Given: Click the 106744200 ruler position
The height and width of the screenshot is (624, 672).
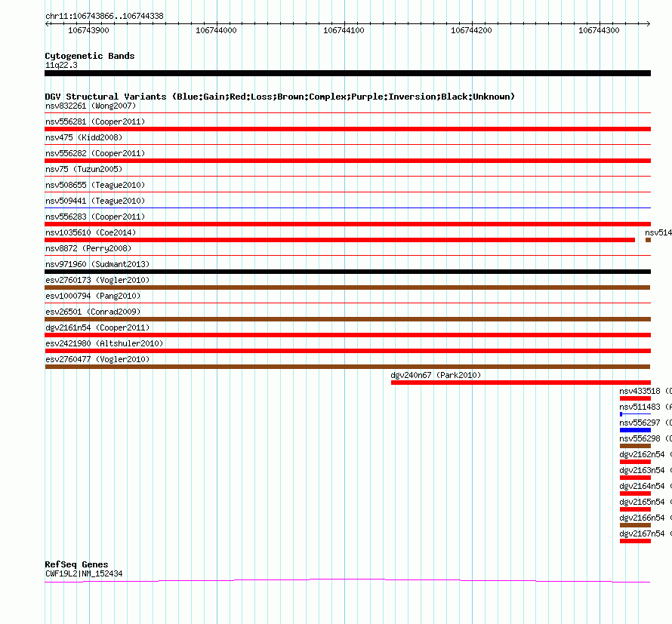Looking at the screenshot, I should click(x=471, y=30).
